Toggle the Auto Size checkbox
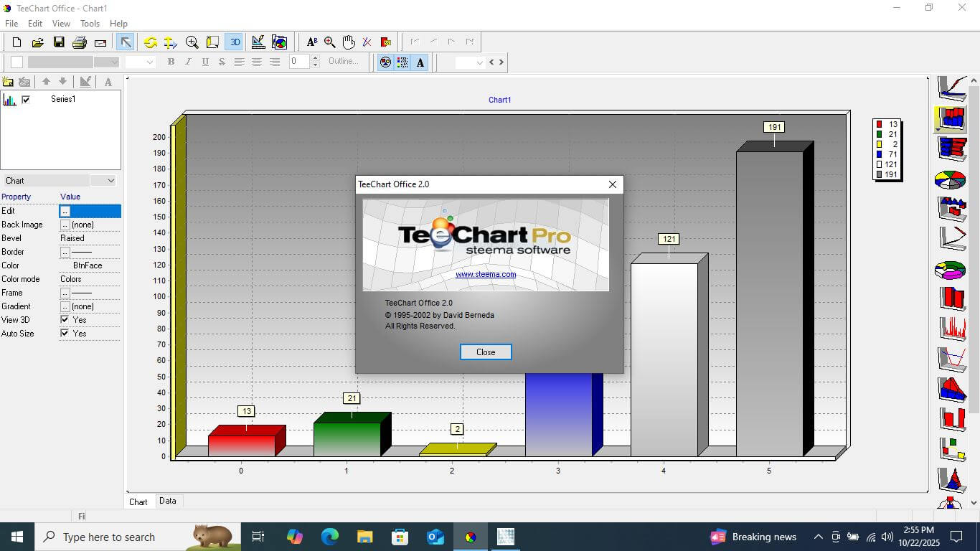This screenshot has height=551, width=980. click(65, 334)
